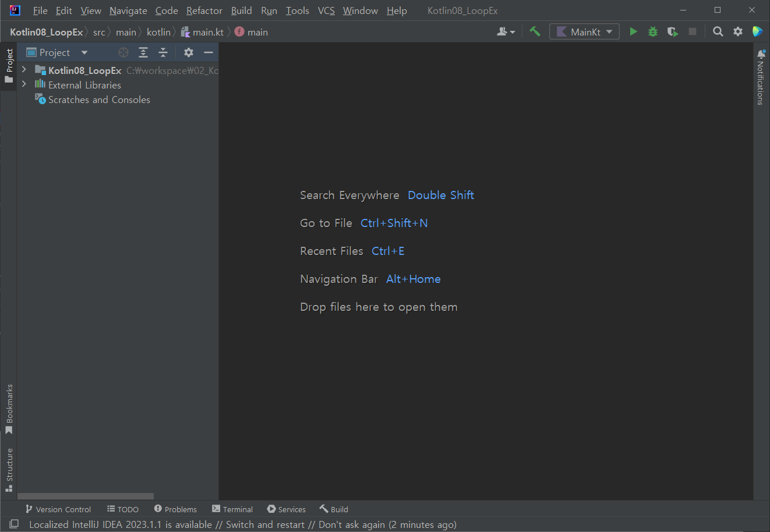
Task: Click the main folder breadcrumb
Action: click(126, 32)
